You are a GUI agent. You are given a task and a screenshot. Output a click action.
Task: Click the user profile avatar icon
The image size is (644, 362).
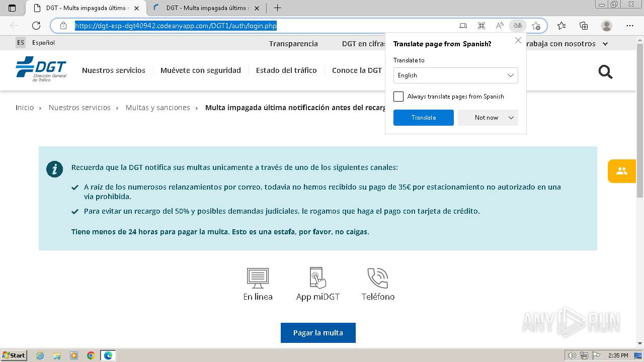[x=607, y=26]
